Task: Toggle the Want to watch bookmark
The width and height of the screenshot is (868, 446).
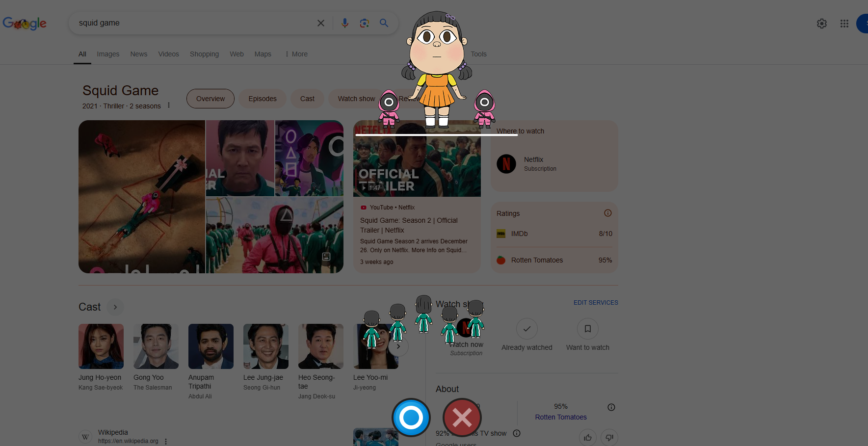Action: 588,335
